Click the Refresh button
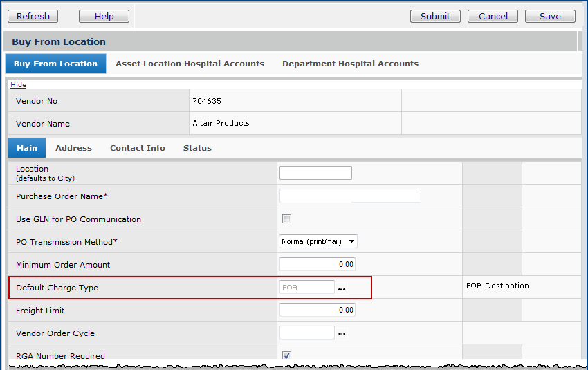Viewport: 588px width, 370px height. tap(33, 16)
